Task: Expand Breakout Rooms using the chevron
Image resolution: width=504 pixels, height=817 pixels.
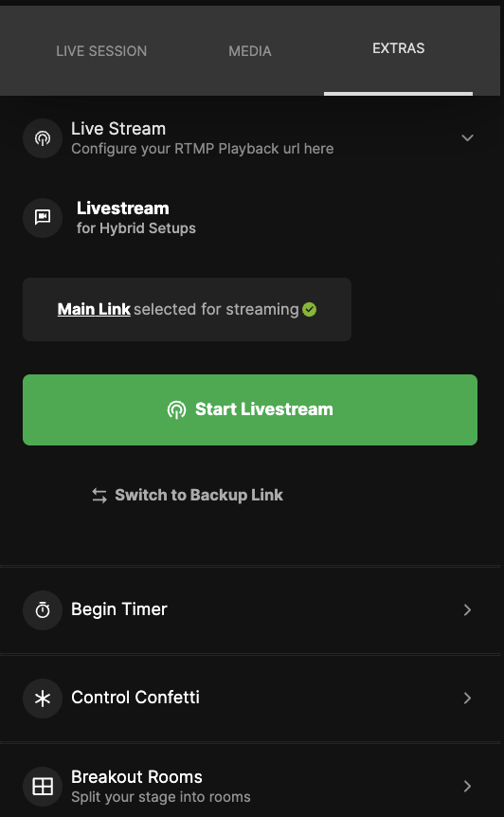Action: tap(467, 787)
